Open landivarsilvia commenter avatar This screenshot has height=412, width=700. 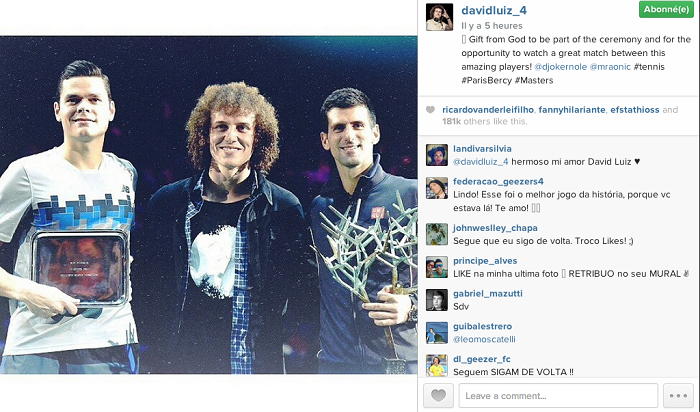coord(437,155)
